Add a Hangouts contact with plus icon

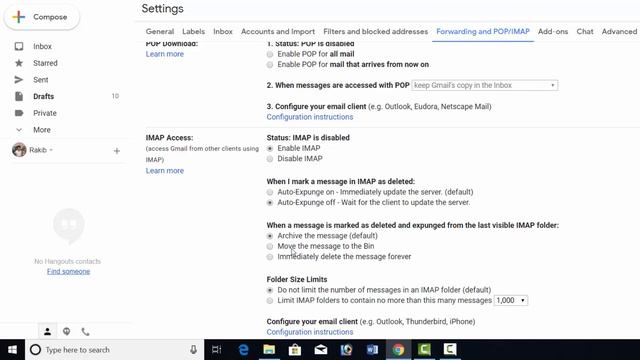point(117,151)
